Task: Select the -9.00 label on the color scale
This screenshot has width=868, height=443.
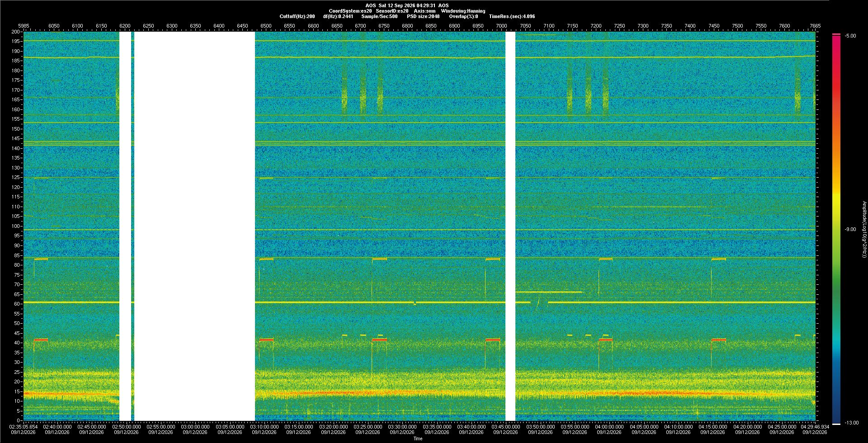Action: coord(850,230)
